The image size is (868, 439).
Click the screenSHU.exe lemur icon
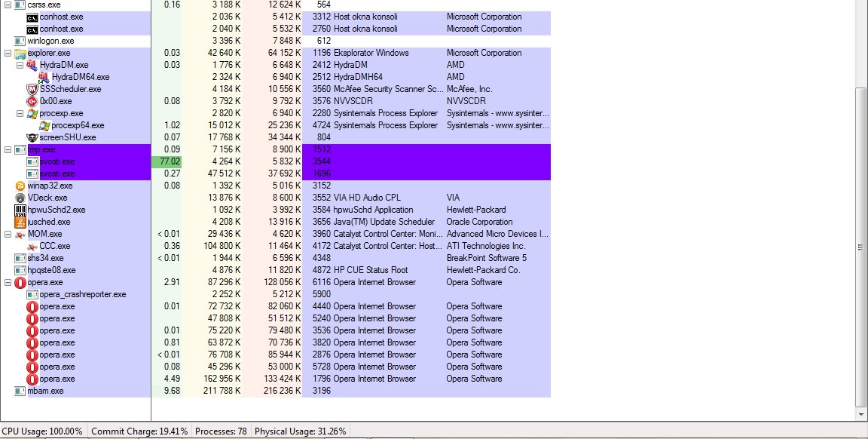point(32,137)
